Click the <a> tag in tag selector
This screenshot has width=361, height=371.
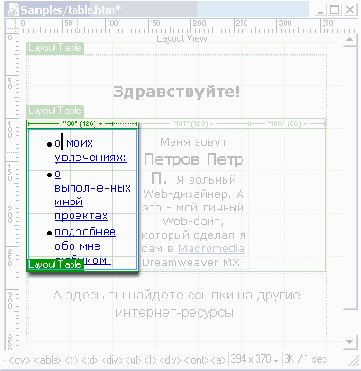218,360
